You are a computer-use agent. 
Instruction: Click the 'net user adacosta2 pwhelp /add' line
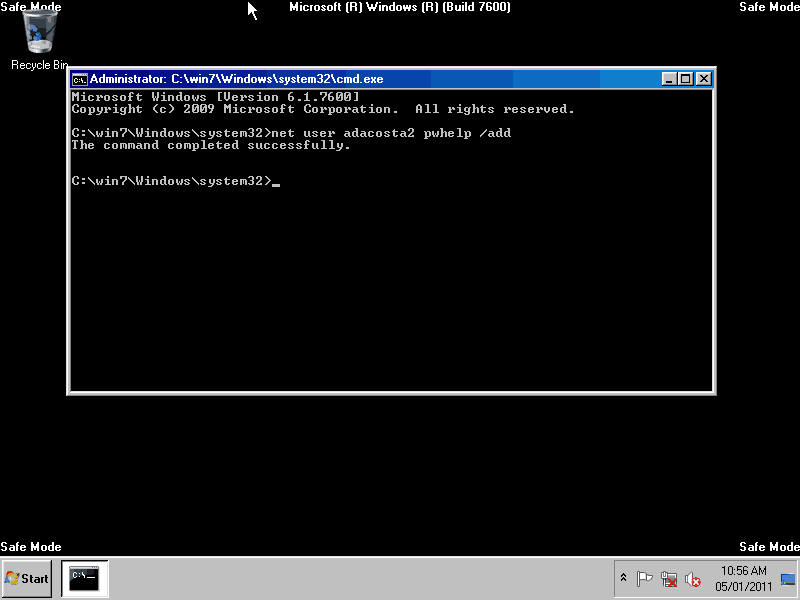[291, 133]
